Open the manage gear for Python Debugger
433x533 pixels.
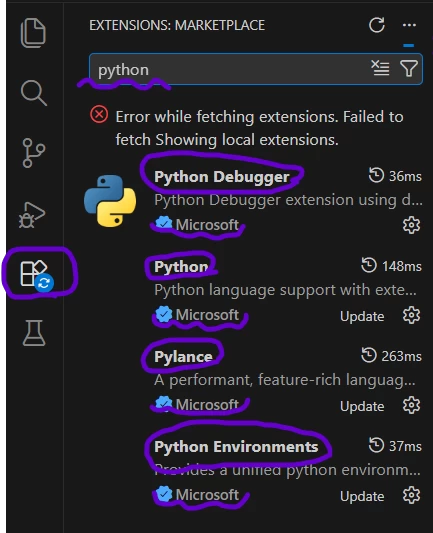point(411,225)
